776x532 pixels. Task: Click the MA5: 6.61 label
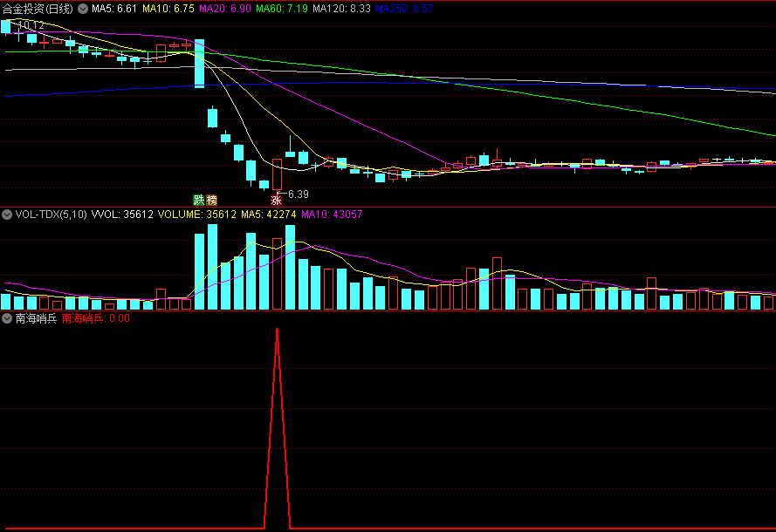click(113, 9)
